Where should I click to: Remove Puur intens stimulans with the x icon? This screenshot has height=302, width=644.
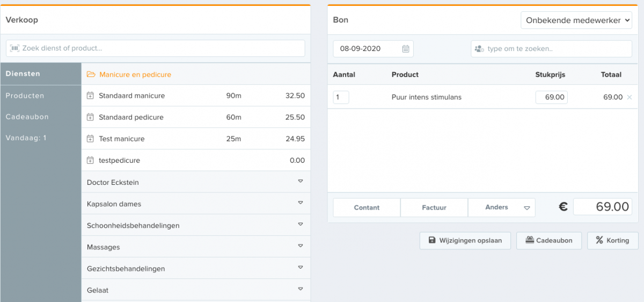(x=630, y=97)
